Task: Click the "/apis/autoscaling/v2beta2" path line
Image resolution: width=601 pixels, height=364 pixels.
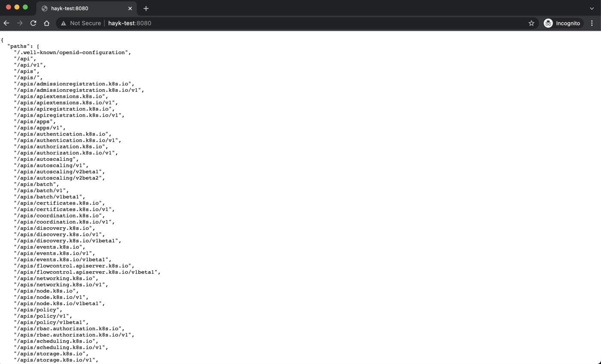Action: [x=59, y=178]
